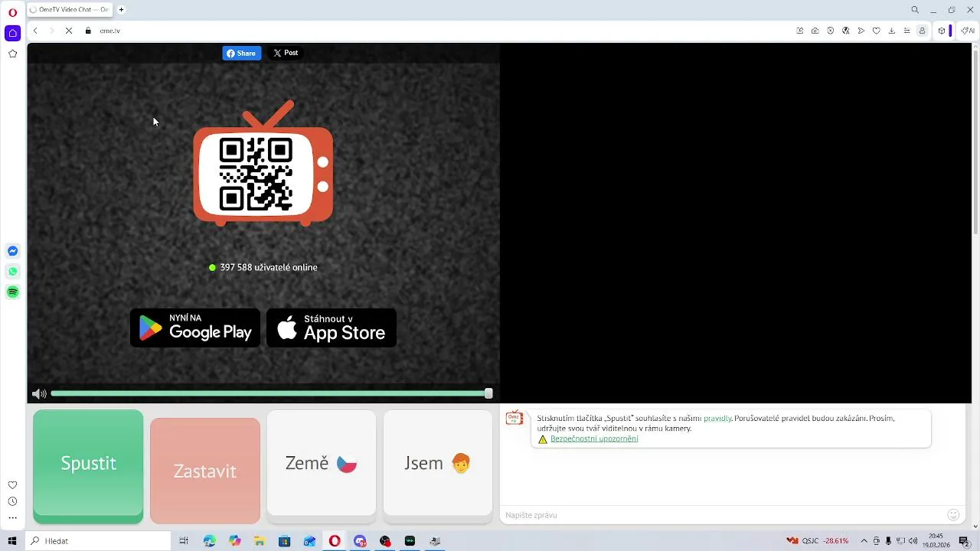Open the Země country selector
The height and width of the screenshot is (551, 980).
pos(322,463)
